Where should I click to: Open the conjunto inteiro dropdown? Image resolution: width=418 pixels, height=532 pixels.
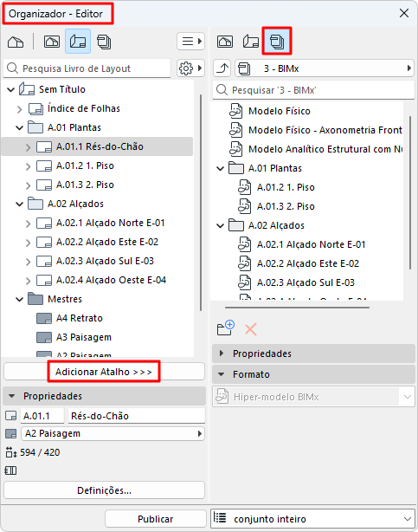(x=312, y=519)
